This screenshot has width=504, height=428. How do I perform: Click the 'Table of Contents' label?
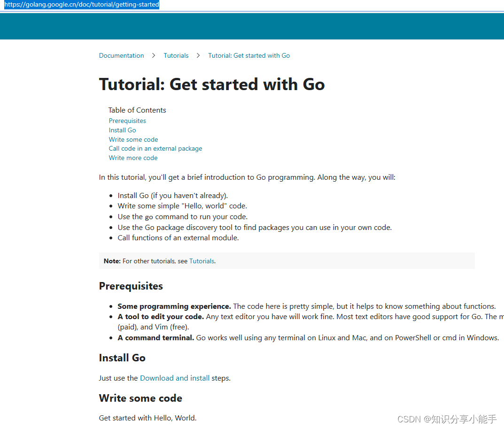click(x=137, y=110)
